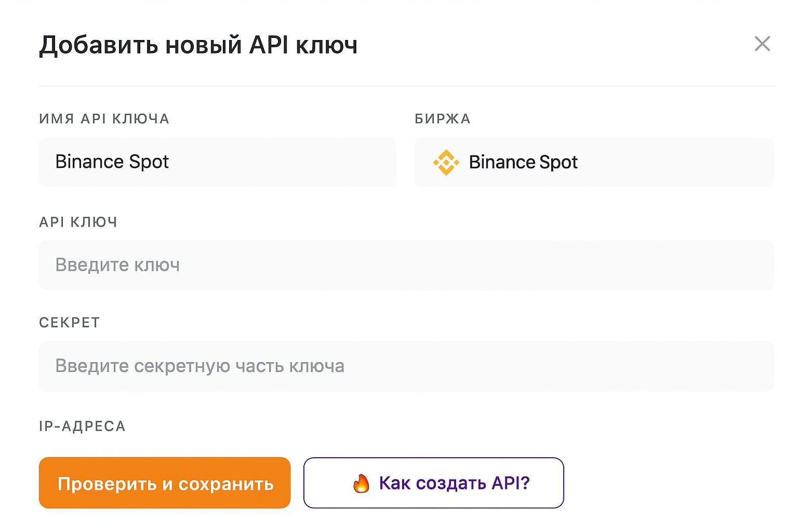This screenshot has width=798, height=532.
Task: Click the Binance logo icon in Биржа field
Action: [446, 162]
